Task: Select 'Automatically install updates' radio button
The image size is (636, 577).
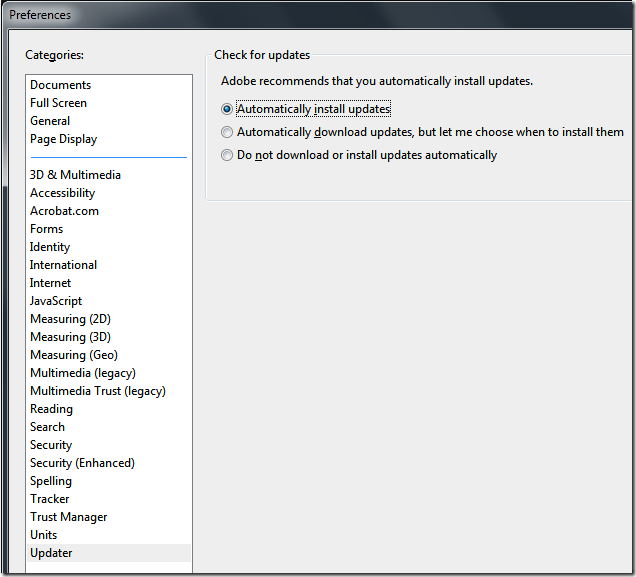Action: pos(227,109)
